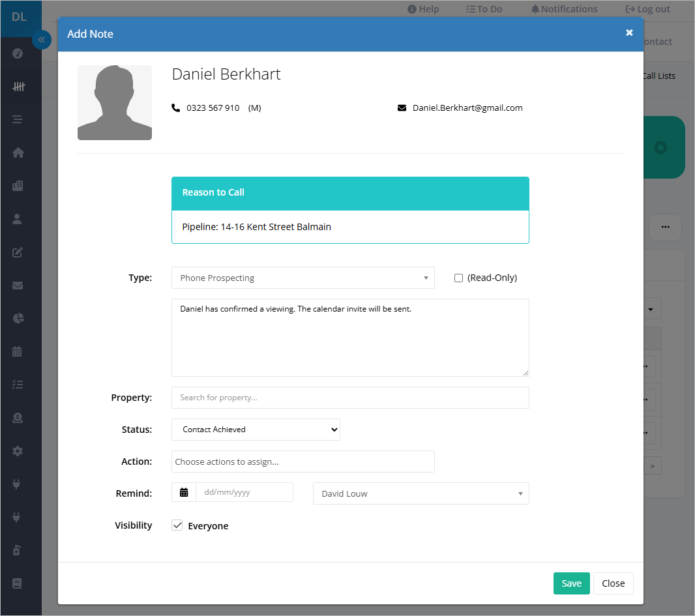Click the calendar icon beside Remind date
The height and width of the screenshot is (616, 695).
click(184, 492)
